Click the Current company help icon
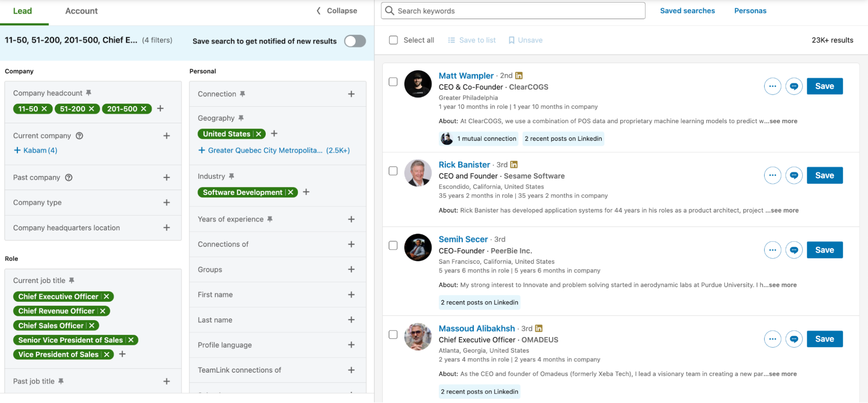The image size is (868, 403). click(79, 136)
